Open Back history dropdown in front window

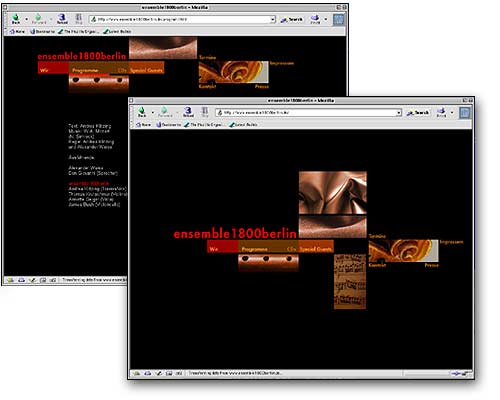(153, 113)
